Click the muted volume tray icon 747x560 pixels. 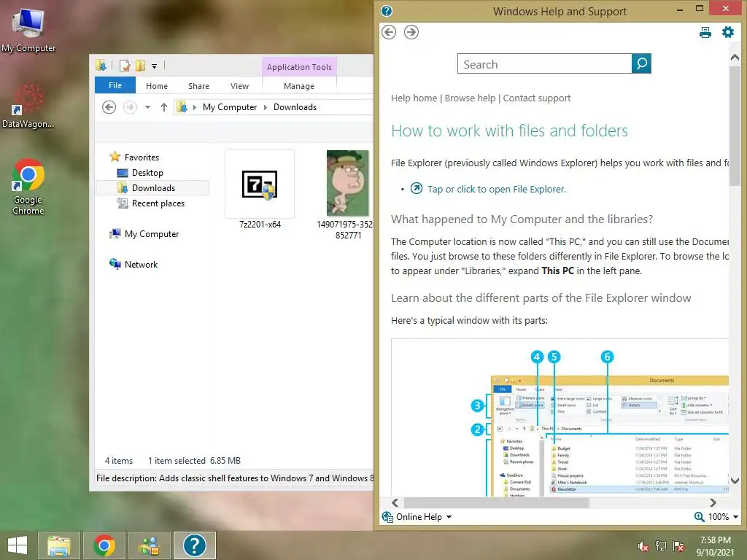coord(643,546)
